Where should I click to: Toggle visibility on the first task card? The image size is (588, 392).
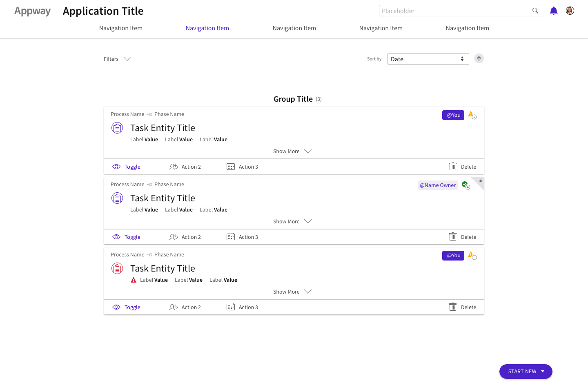[116, 167]
